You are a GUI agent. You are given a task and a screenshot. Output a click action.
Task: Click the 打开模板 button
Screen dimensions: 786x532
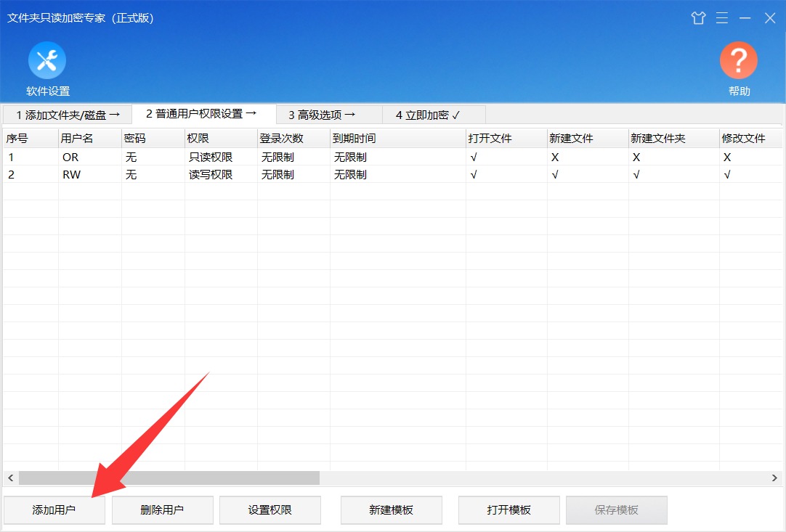pyautogui.click(x=509, y=510)
